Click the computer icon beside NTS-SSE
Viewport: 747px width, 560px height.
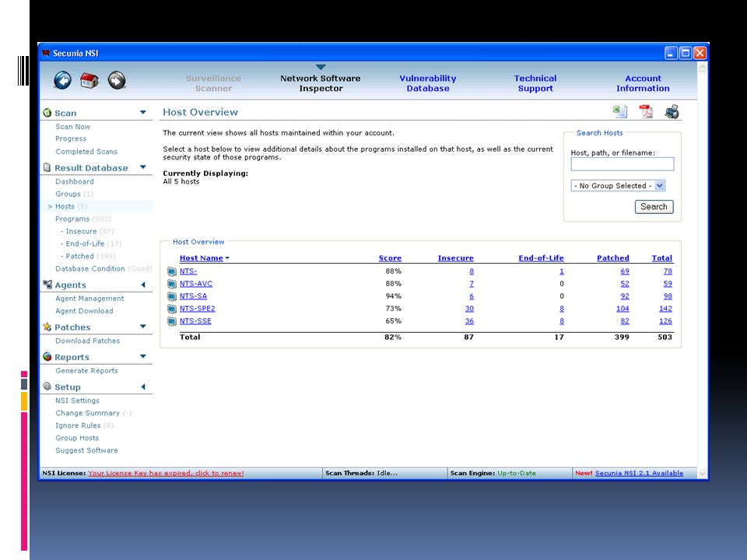click(x=172, y=321)
